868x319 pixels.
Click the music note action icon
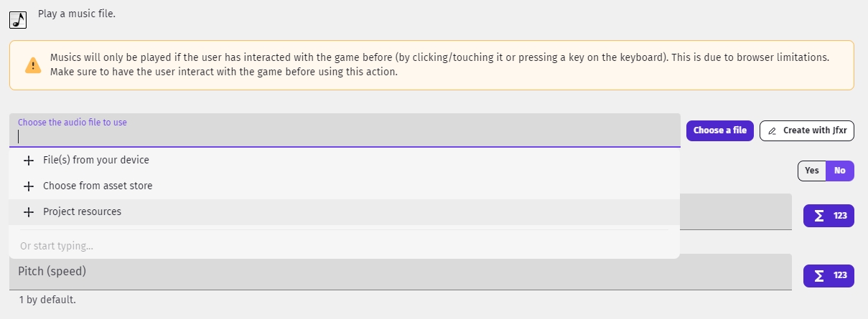18,19
